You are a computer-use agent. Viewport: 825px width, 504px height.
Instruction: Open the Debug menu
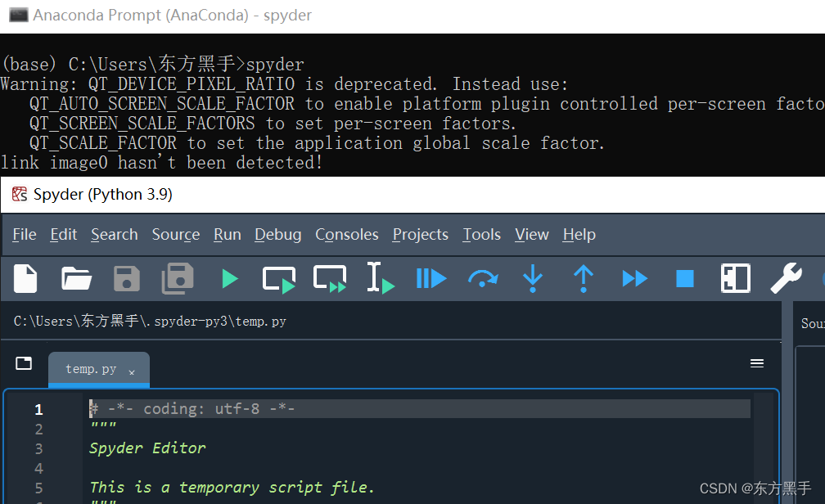tap(277, 234)
